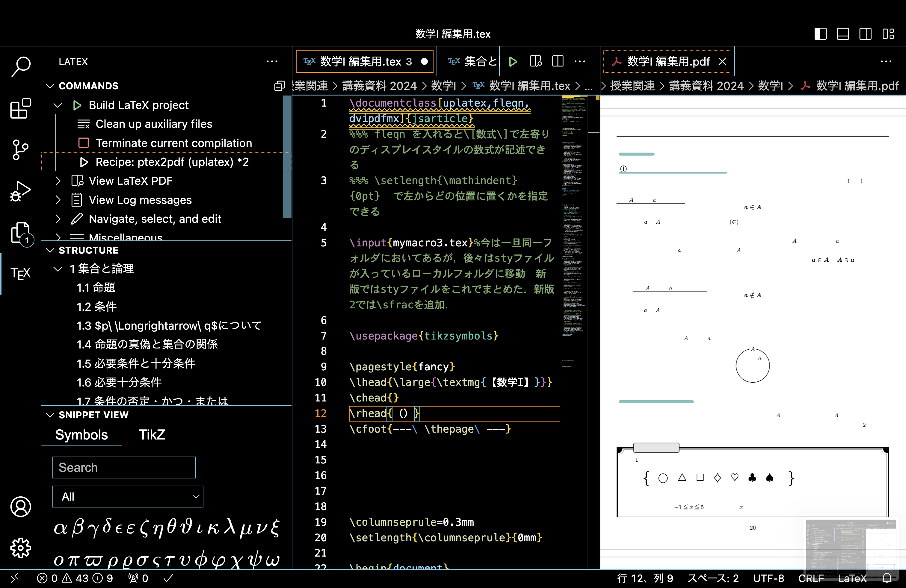Run Terminate current compilation command
Viewport: 906px width, 588px height.
(173, 143)
